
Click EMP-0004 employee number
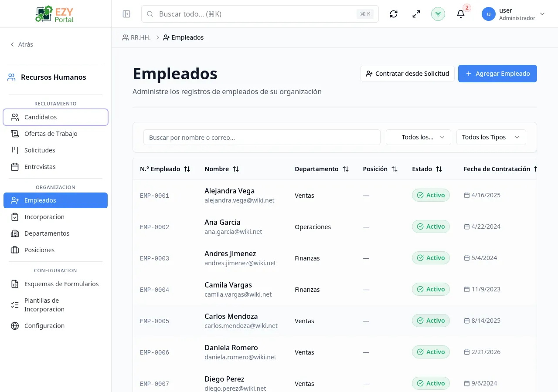pyautogui.click(x=154, y=290)
